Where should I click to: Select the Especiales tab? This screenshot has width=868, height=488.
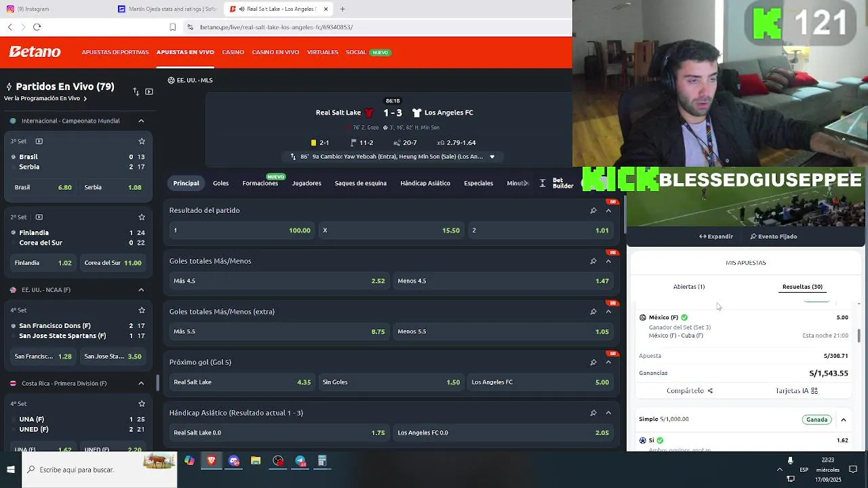(x=479, y=183)
